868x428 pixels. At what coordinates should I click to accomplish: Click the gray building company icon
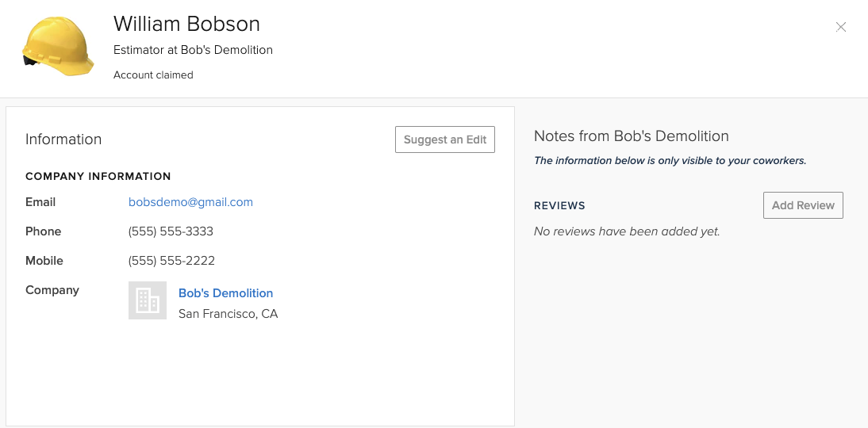pyautogui.click(x=148, y=300)
